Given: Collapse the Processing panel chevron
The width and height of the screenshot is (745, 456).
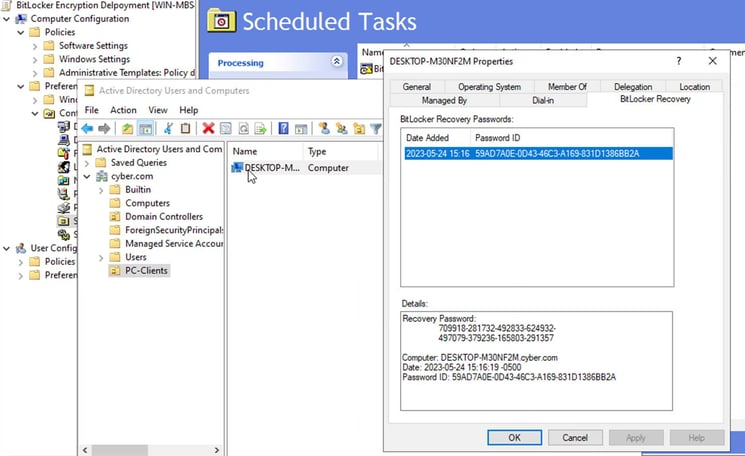Looking at the screenshot, I should point(336,62).
